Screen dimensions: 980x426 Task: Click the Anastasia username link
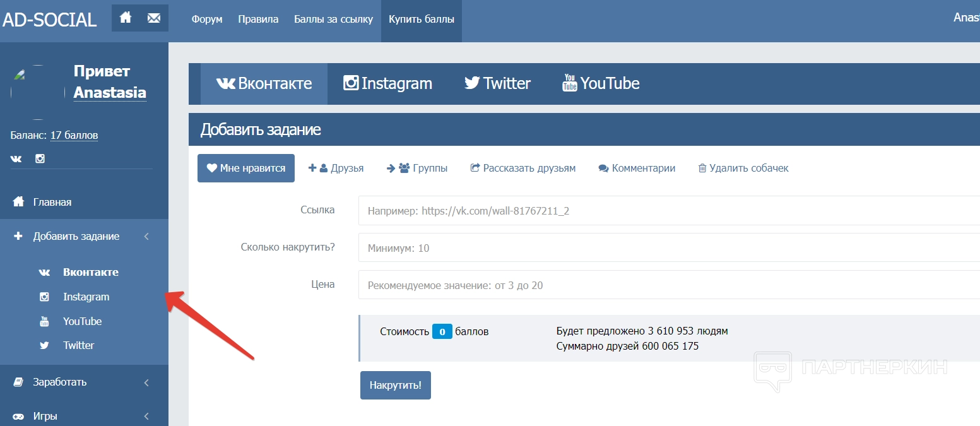pos(110,93)
